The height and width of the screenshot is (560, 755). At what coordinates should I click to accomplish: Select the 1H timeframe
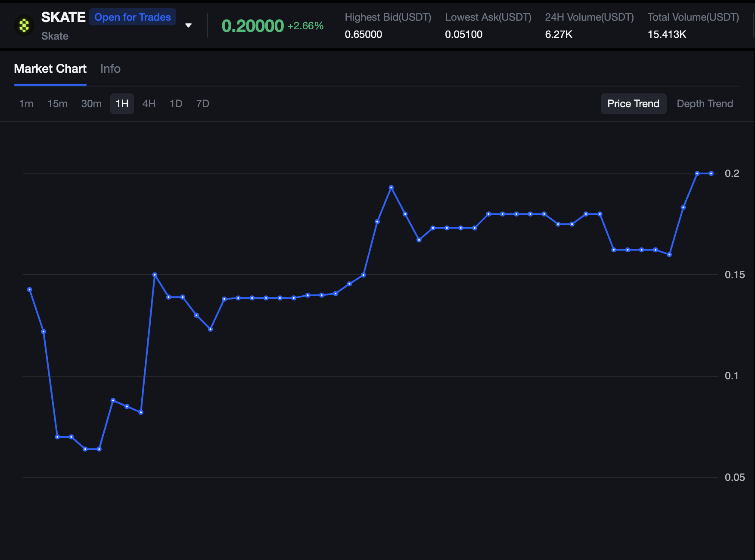pos(122,104)
